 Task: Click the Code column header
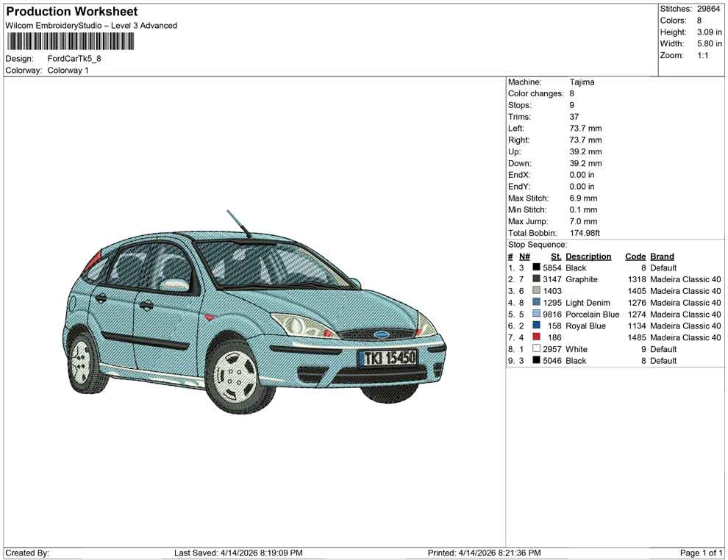click(635, 256)
